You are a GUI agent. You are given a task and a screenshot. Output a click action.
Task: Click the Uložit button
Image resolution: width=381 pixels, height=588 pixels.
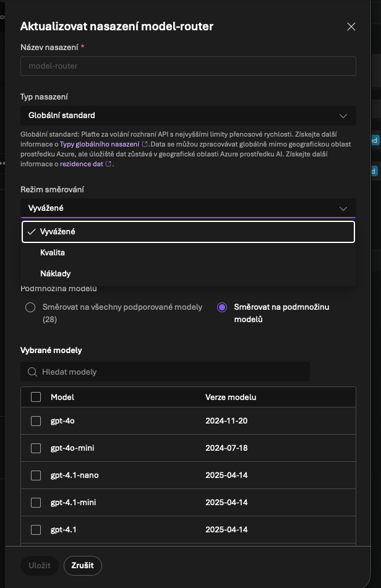40,566
